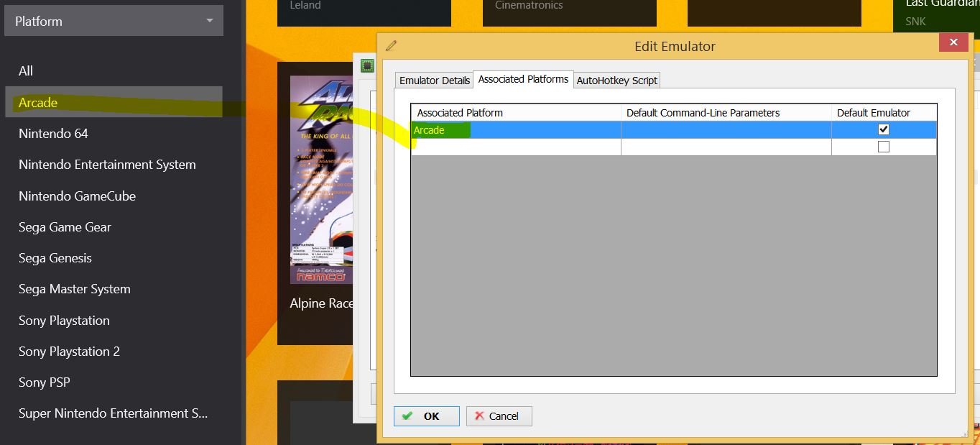The height and width of the screenshot is (445, 980).
Task: Click the Default Emulator column header
Action: coord(884,113)
